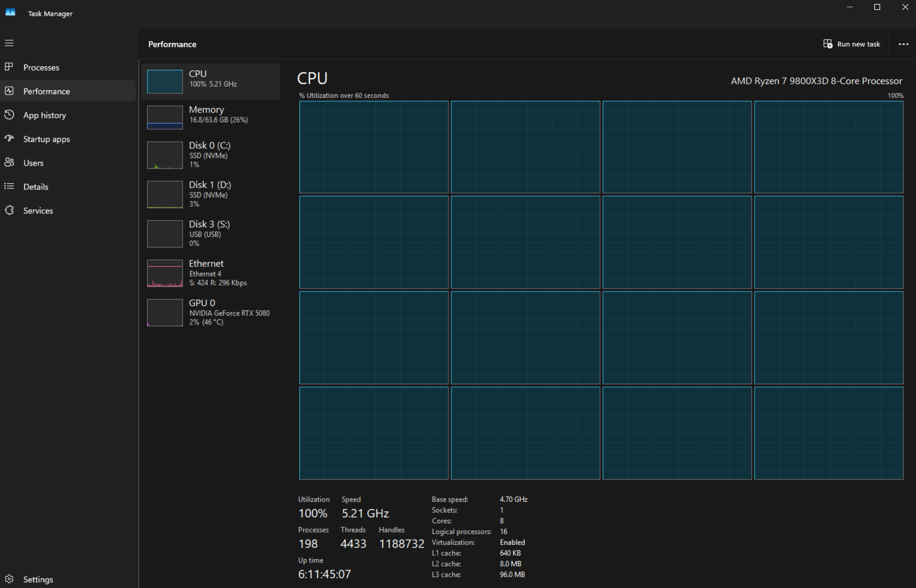Screen dimensions: 916x588
Task: Select the Memory mini graph thumbnail
Action: 165,117
